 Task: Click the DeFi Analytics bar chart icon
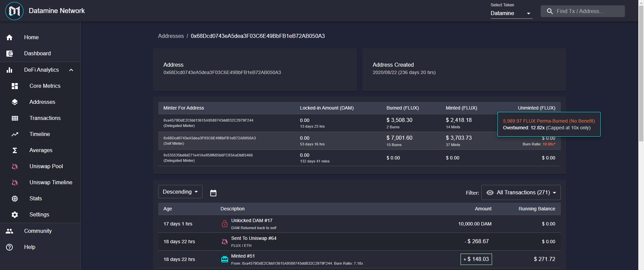point(9,70)
